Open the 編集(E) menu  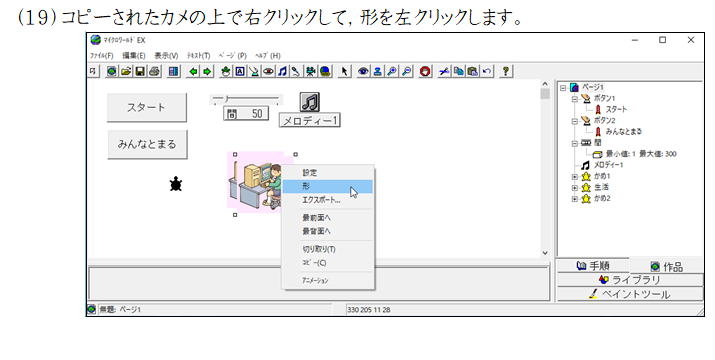[134, 56]
